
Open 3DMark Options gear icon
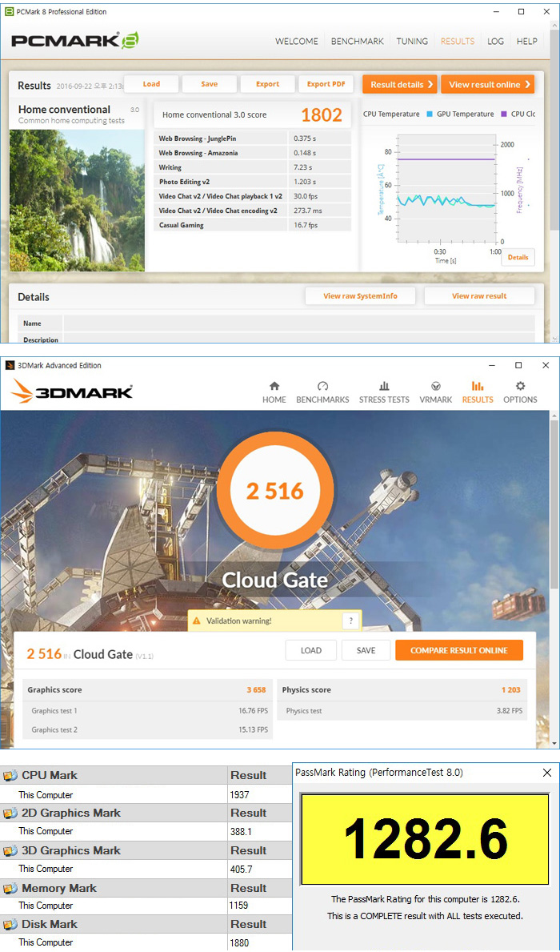520,386
